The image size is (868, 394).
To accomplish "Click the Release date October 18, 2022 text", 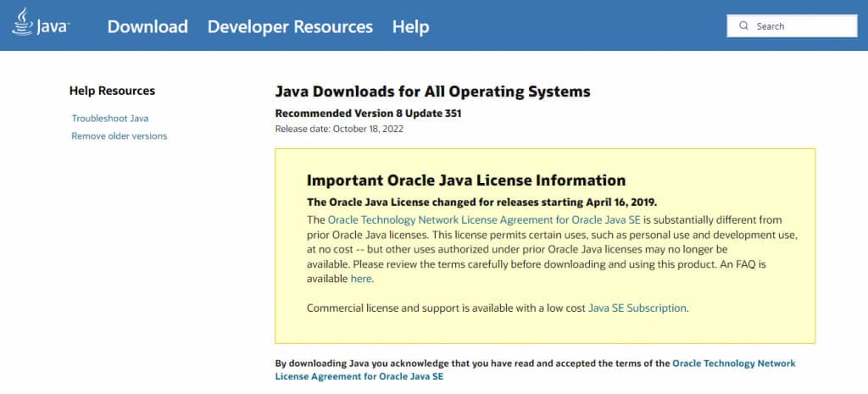I will pyautogui.click(x=339, y=130).
